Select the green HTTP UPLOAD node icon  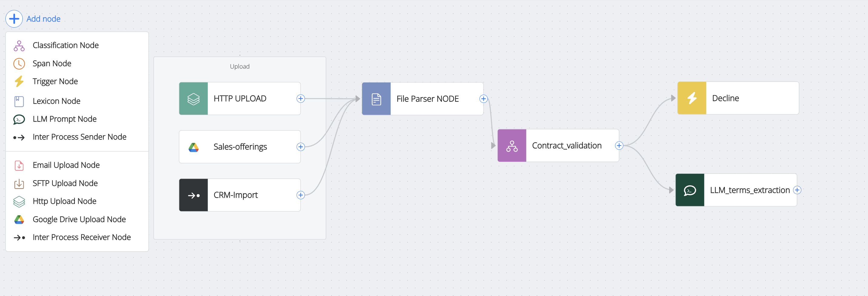point(193,99)
